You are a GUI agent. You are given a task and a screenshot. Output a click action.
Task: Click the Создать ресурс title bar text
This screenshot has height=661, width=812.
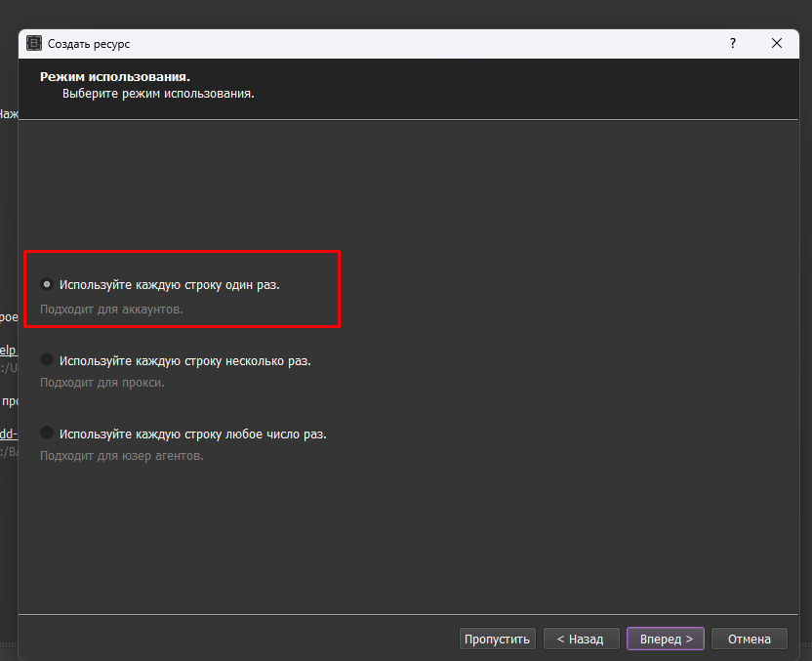pos(89,44)
